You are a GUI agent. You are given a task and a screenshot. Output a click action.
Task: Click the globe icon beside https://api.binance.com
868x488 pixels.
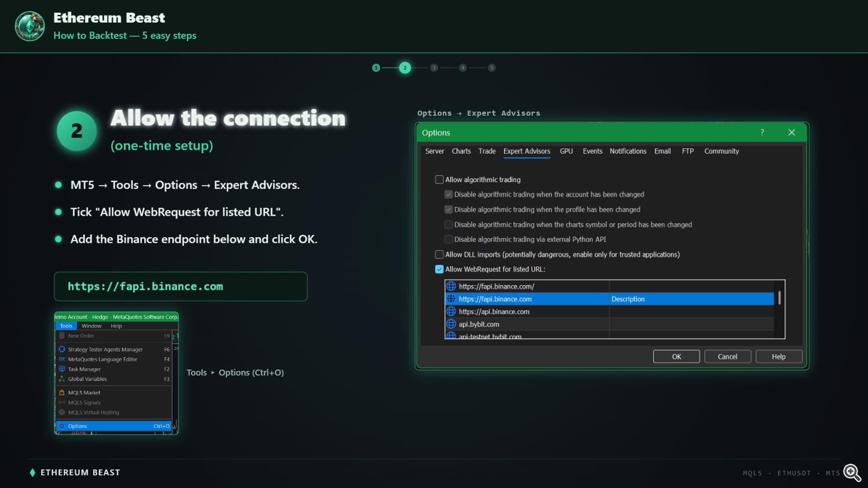click(x=451, y=312)
